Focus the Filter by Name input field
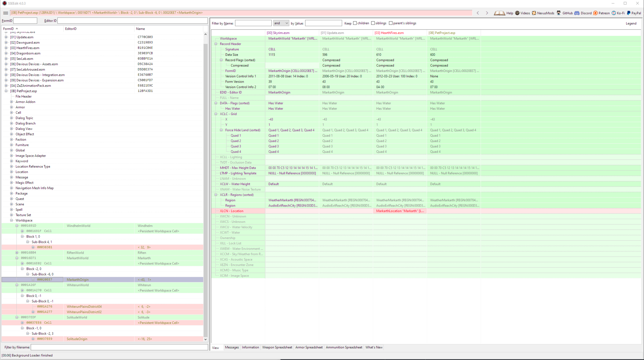644x360 pixels. click(253, 23)
